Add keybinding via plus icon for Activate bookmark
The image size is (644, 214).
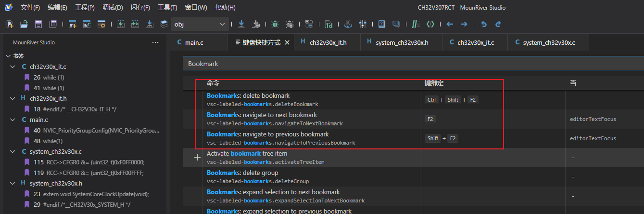coord(197,158)
